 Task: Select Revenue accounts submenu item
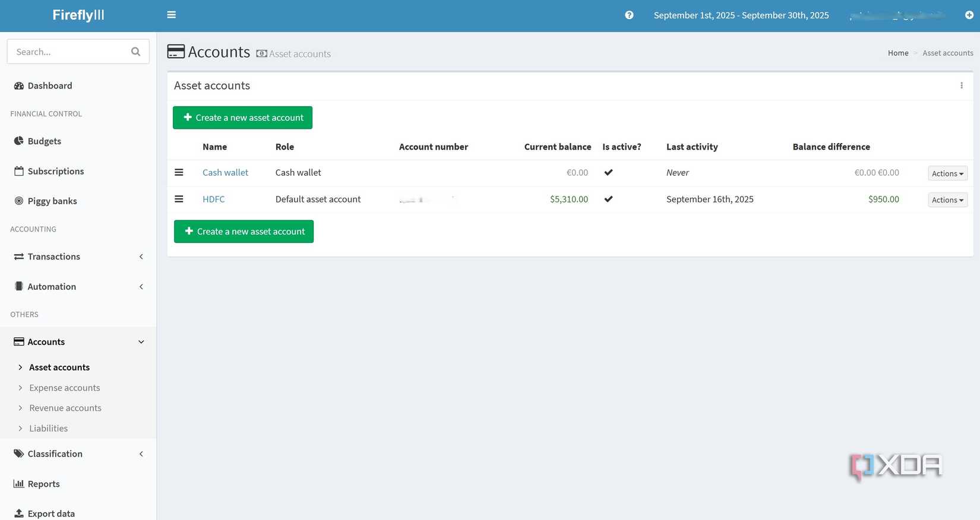65,408
